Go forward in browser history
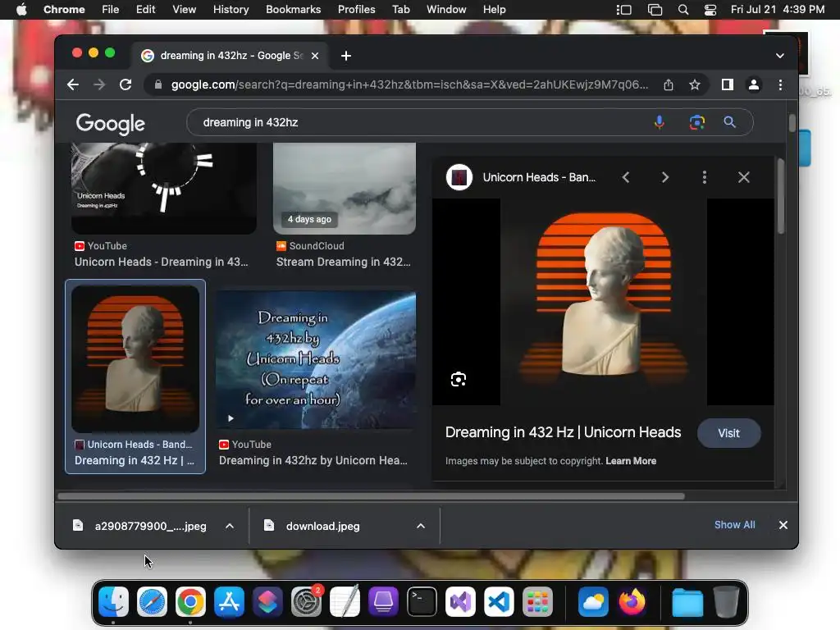840x630 pixels. pos(99,84)
